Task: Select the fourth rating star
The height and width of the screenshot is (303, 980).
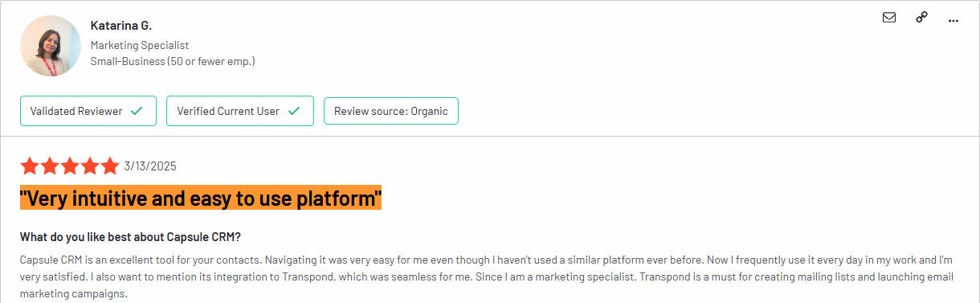Action: pyautogui.click(x=90, y=166)
